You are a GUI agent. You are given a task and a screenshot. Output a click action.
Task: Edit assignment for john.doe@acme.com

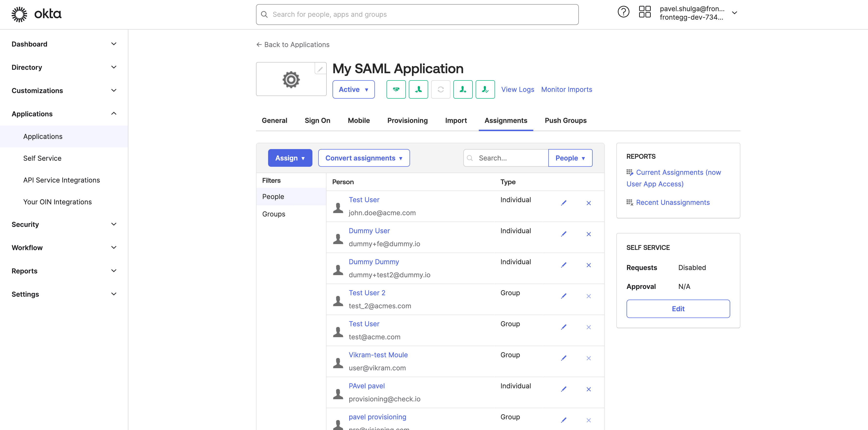pyautogui.click(x=564, y=203)
